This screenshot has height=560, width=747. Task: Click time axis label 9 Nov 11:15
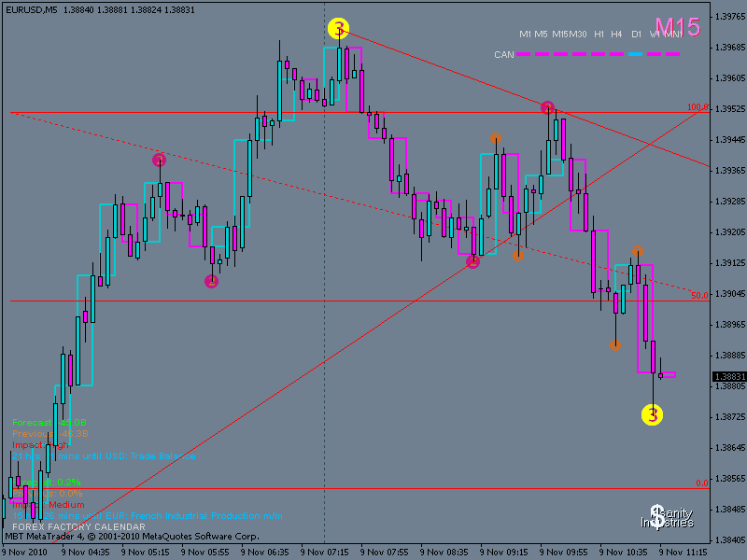point(684,553)
